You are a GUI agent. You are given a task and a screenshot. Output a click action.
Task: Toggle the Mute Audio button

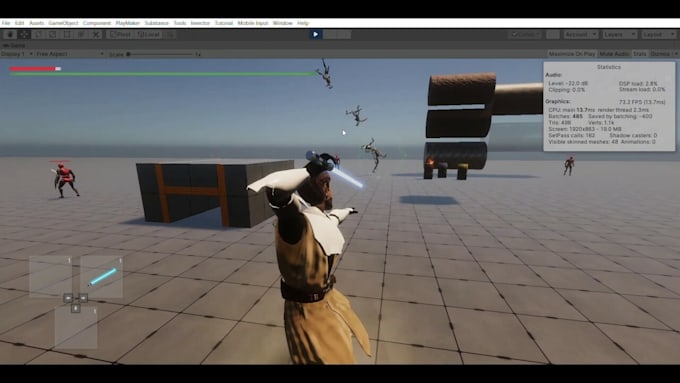(614, 54)
